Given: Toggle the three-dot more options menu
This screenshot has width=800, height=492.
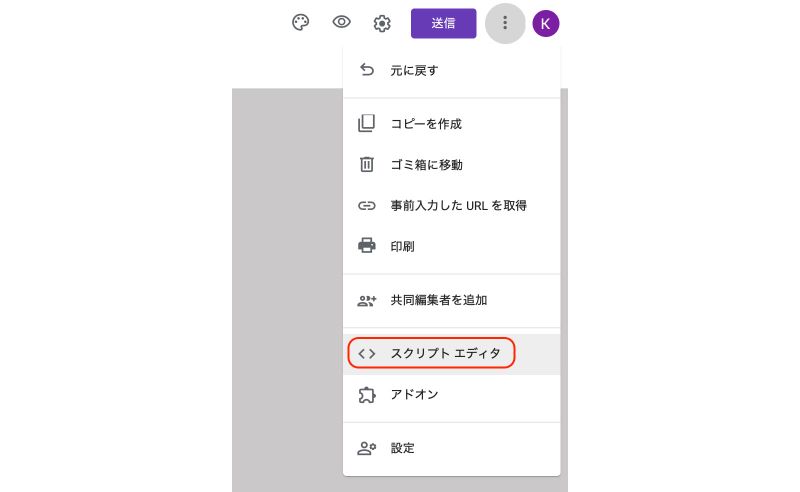Looking at the screenshot, I should (x=505, y=23).
